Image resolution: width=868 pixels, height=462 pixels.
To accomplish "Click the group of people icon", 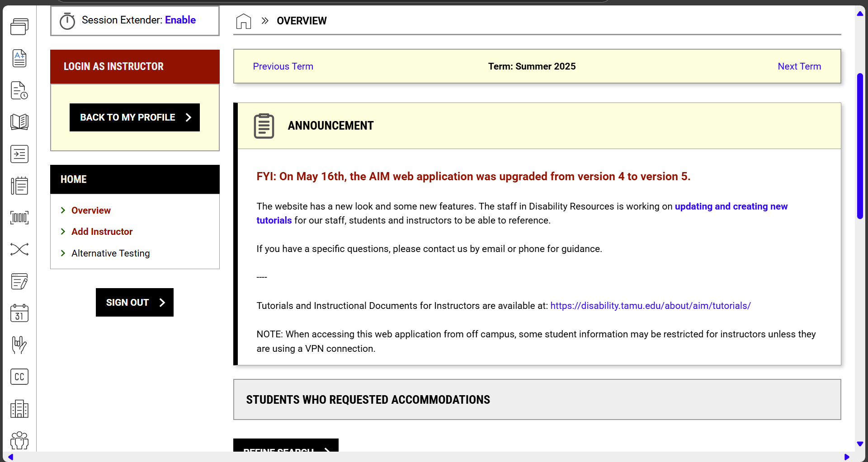I will (x=19, y=440).
